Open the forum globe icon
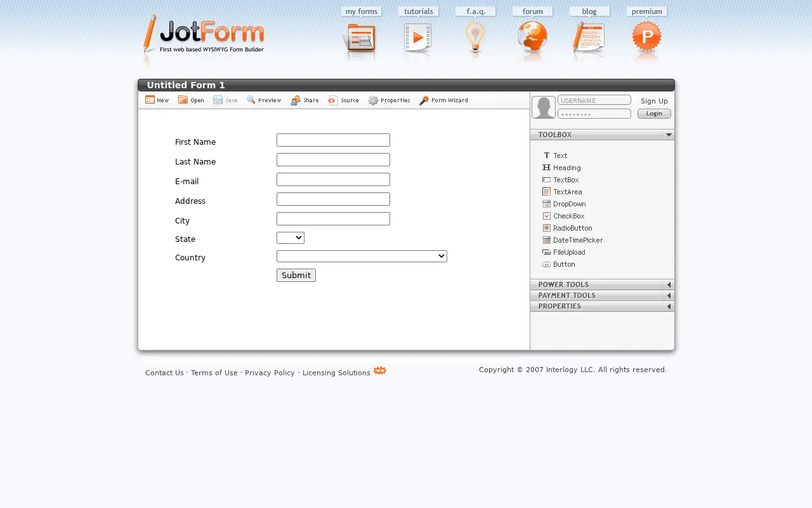Viewport: 812px width, 508px height. tap(532, 37)
